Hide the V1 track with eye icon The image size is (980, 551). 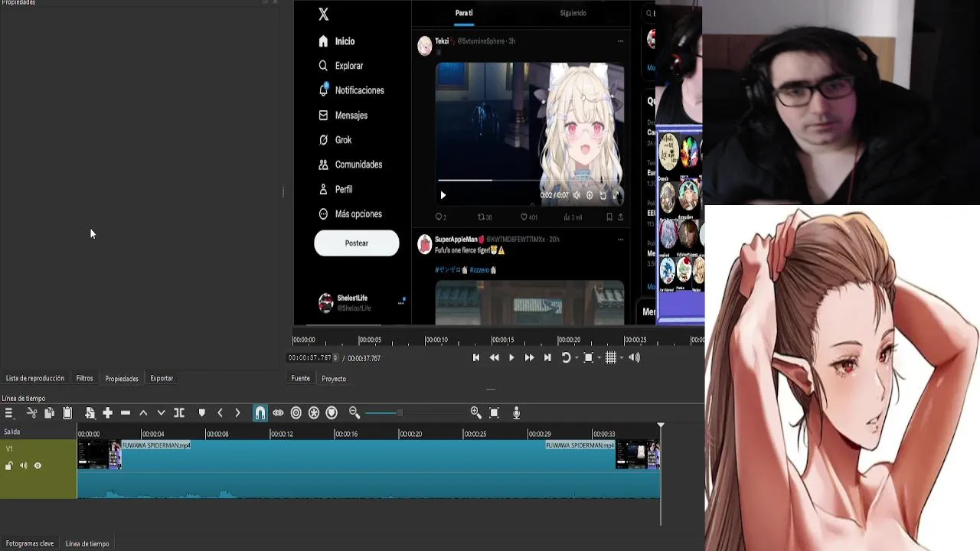click(x=38, y=465)
